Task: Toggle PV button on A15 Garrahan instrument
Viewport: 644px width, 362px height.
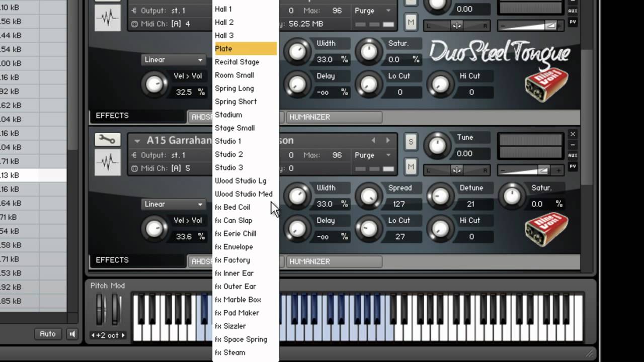Action: click(573, 166)
